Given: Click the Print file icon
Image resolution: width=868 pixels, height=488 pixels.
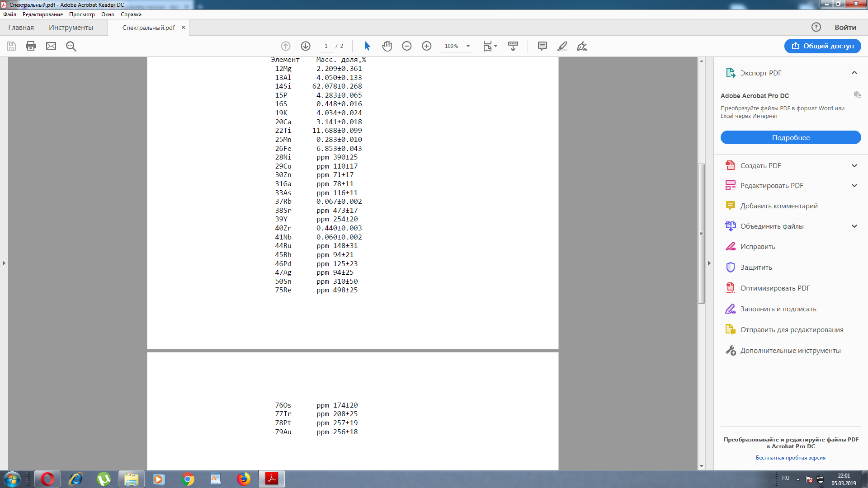Looking at the screenshot, I should pyautogui.click(x=31, y=46).
